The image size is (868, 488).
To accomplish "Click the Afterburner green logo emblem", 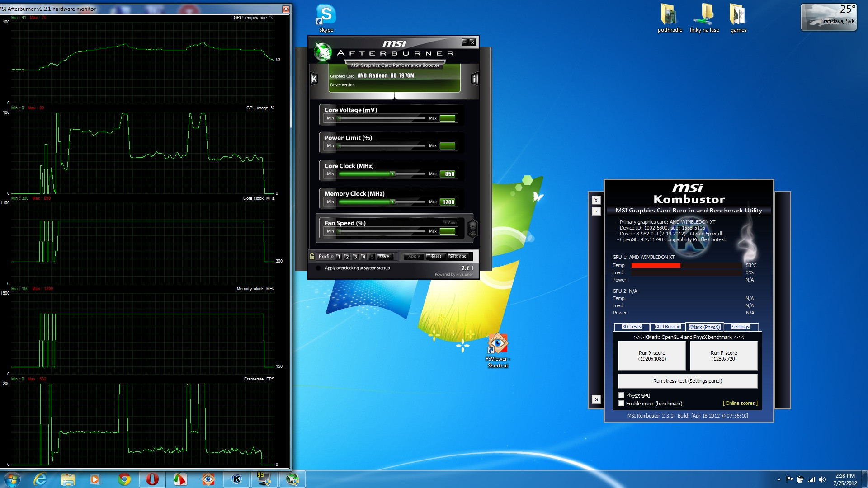I will click(x=323, y=52).
